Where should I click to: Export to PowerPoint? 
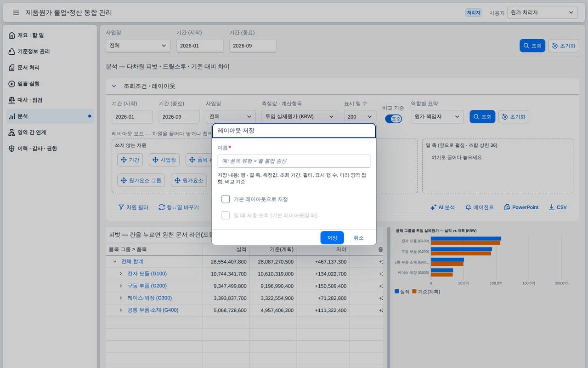click(x=521, y=207)
